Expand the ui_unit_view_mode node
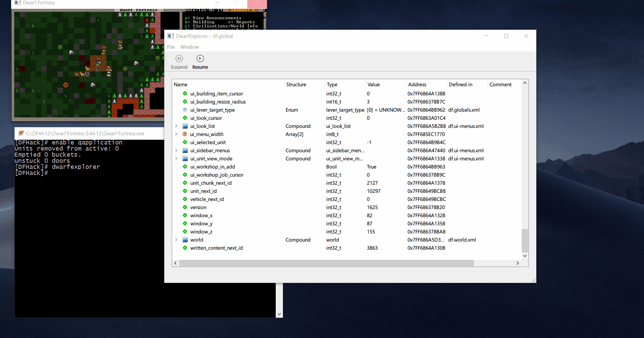 point(176,159)
